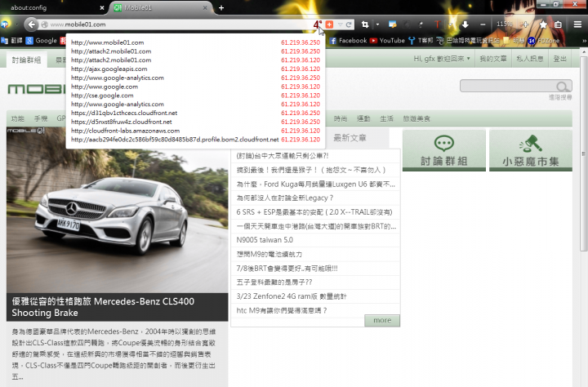The image size is (588, 387).
Task: Click the http://ajax.googleapis.com popup row
Action: pyautogui.click(x=195, y=69)
